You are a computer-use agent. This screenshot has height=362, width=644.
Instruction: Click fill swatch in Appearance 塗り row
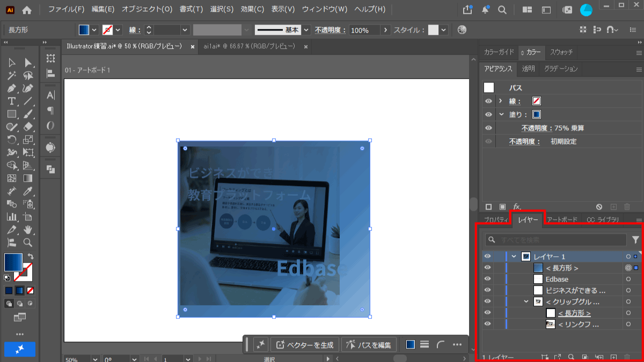click(x=537, y=114)
